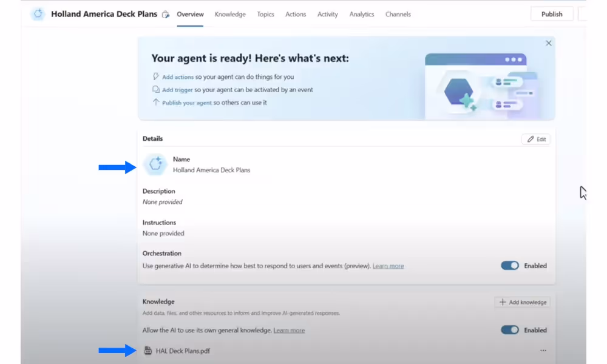
Task: Click the file icon for HAL Deck Plans.pdf
Action: click(148, 351)
